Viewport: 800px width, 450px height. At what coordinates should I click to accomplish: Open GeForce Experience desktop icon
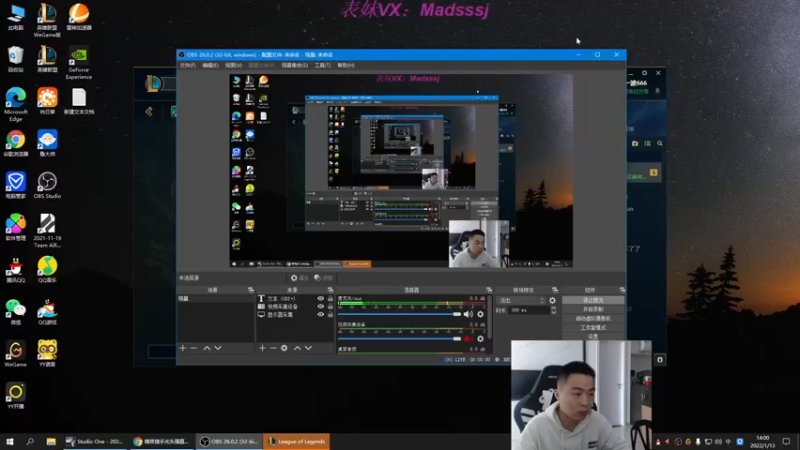coord(79,63)
